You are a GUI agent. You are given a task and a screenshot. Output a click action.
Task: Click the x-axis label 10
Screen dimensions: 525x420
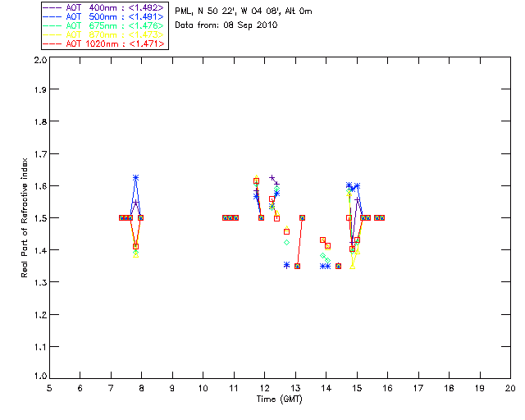(x=203, y=388)
